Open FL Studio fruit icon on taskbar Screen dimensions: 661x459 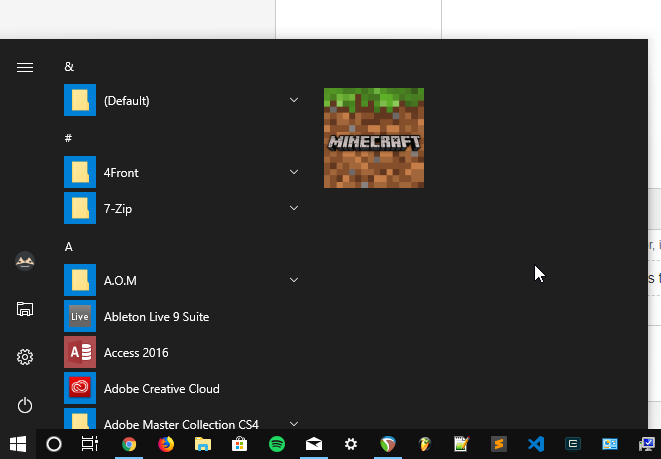pyautogui.click(x=425, y=444)
